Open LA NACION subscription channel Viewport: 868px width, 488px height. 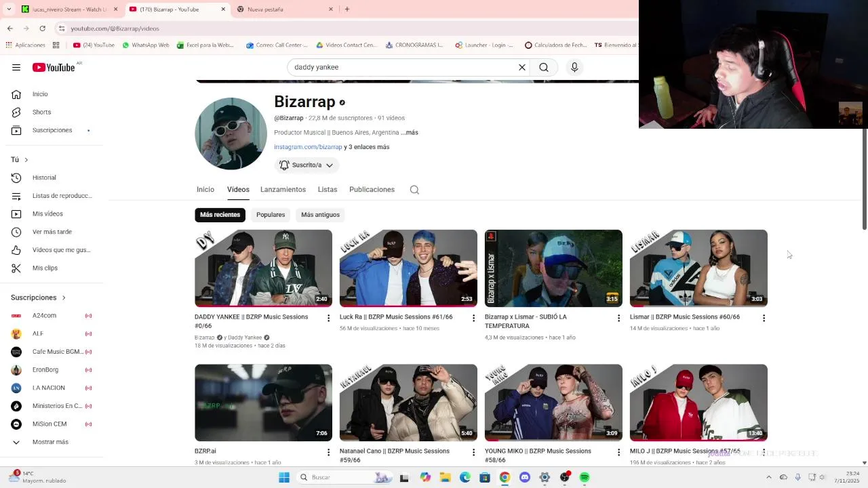(x=52, y=388)
